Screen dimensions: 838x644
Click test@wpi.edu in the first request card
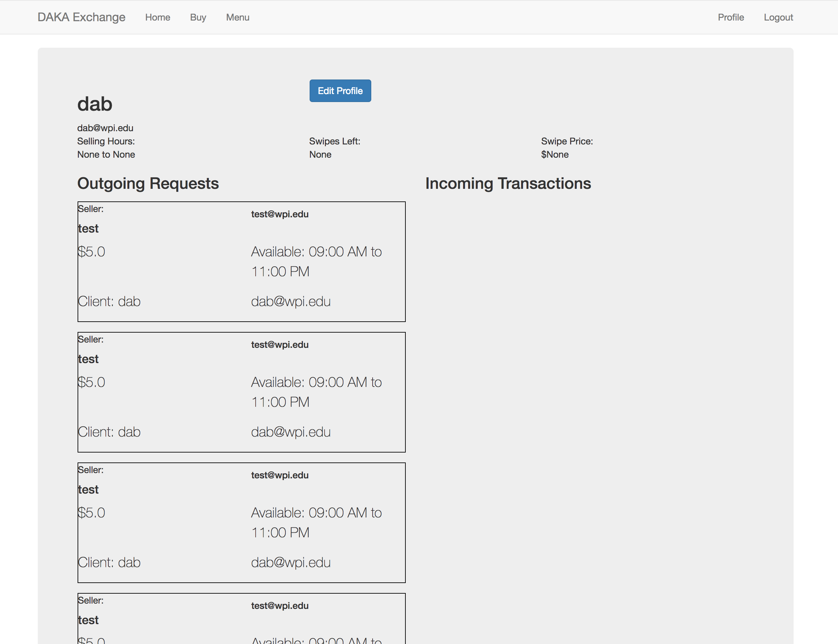pos(279,214)
